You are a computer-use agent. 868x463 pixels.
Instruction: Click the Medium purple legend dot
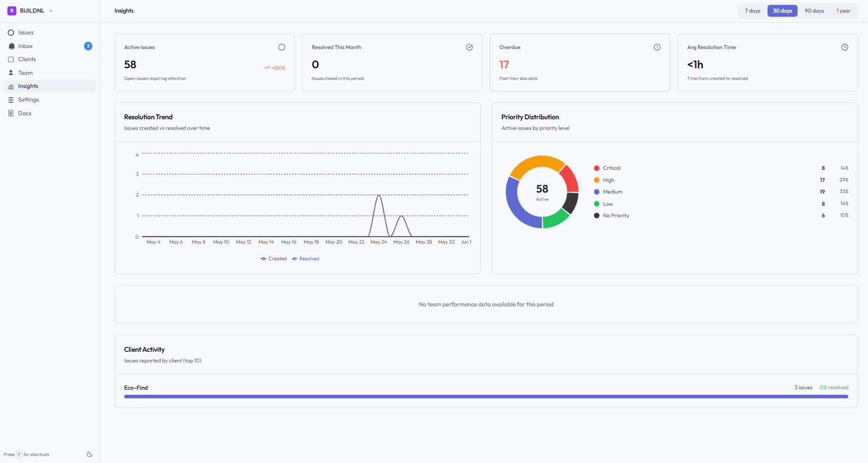pos(597,192)
